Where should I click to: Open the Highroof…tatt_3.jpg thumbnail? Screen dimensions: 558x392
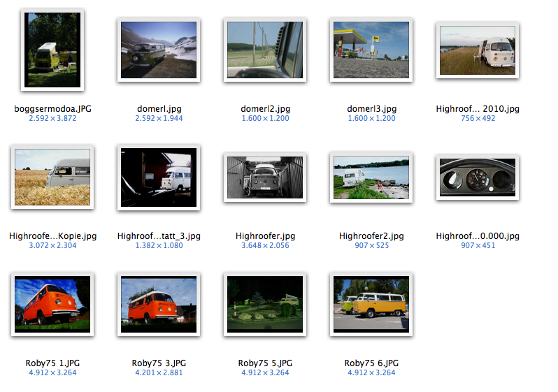[x=159, y=177]
